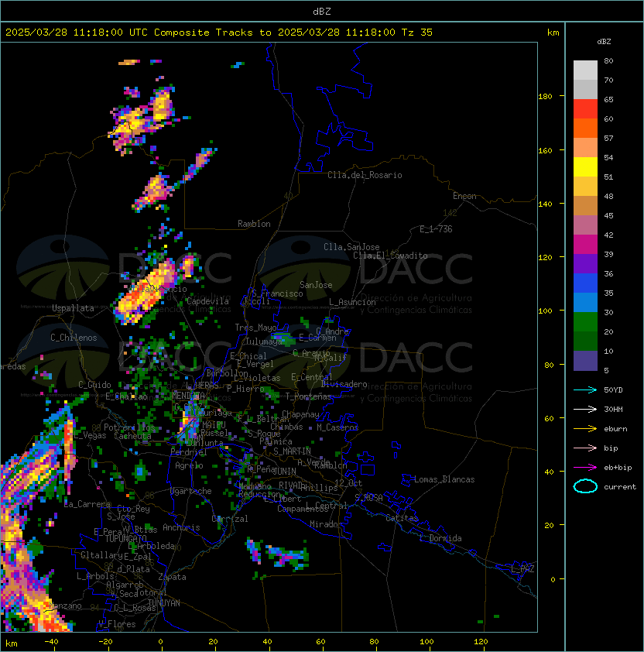The image size is (644, 652).
Task: Click the 'L_Asuncion' place label
Action: coord(352,302)
